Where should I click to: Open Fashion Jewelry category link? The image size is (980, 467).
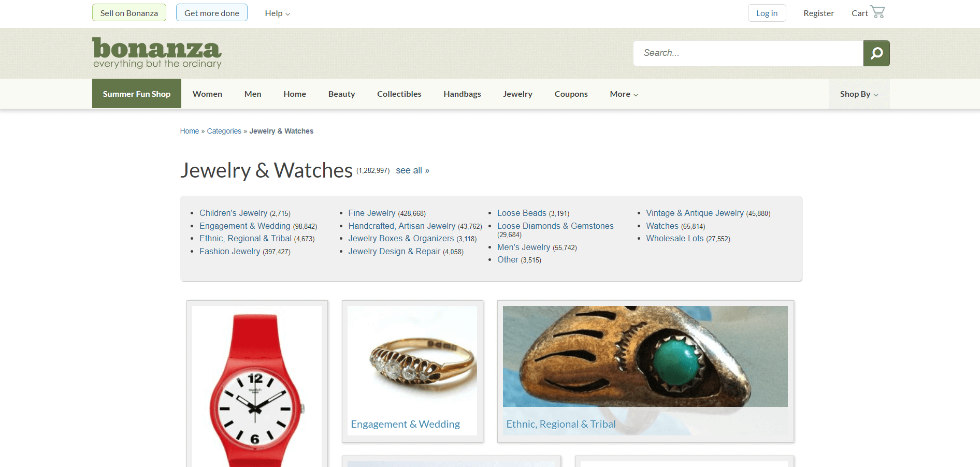[x=229, y=251]
